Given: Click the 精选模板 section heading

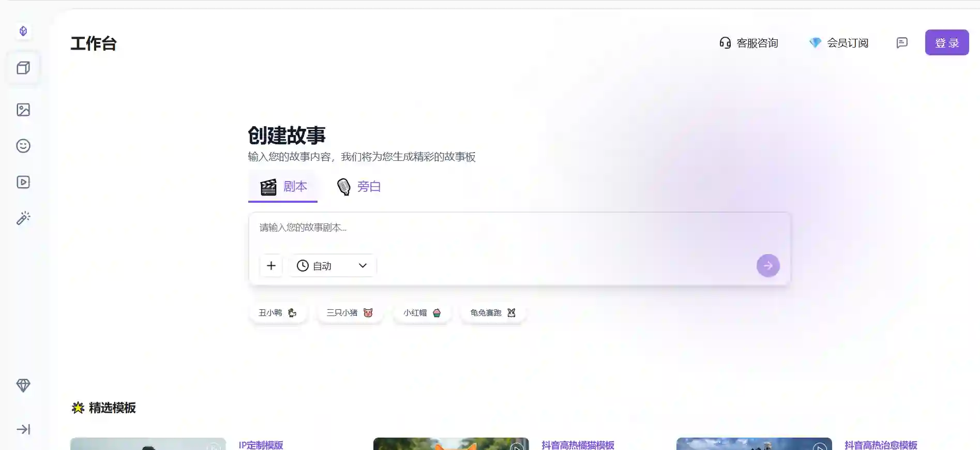Looking at the screenshot, I should click(112, 408).
